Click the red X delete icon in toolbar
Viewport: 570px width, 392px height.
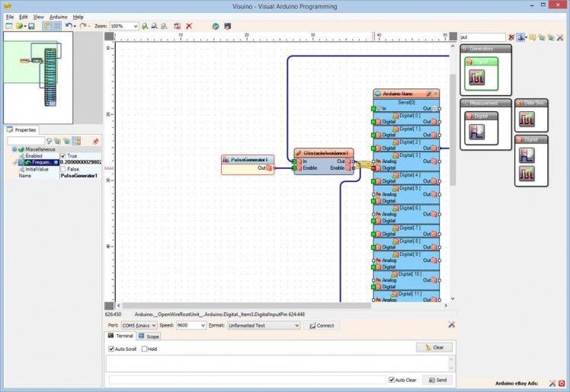(189, 26)
